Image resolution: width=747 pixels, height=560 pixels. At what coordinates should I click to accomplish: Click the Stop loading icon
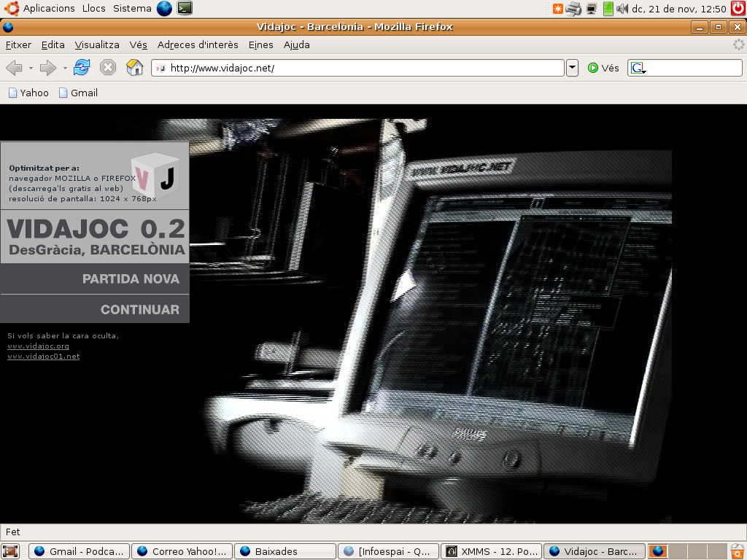(108, 68)
